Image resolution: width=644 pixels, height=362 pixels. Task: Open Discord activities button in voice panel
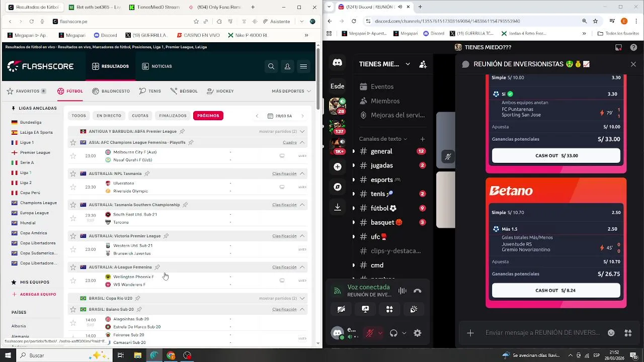(x=389, y=309)
